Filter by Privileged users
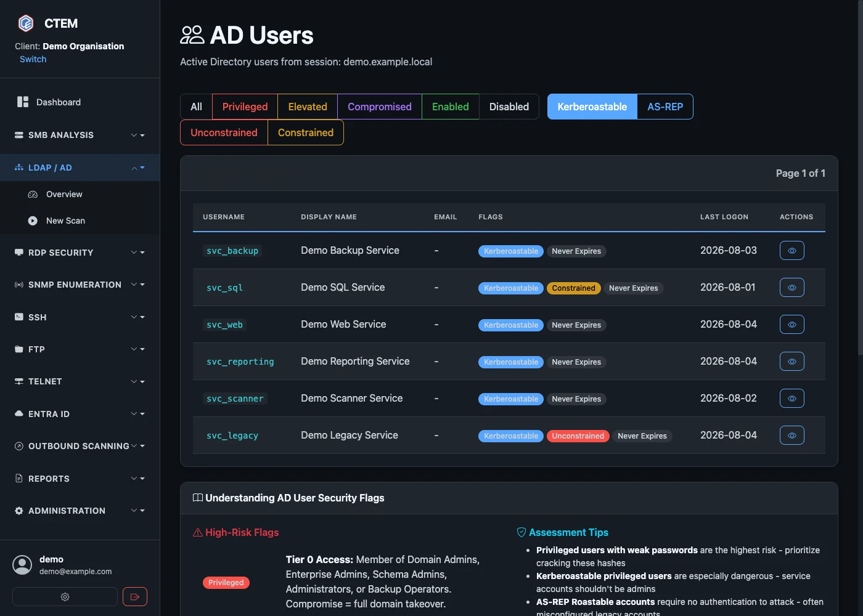The image size is (863, 616). [x=245, y=107]
